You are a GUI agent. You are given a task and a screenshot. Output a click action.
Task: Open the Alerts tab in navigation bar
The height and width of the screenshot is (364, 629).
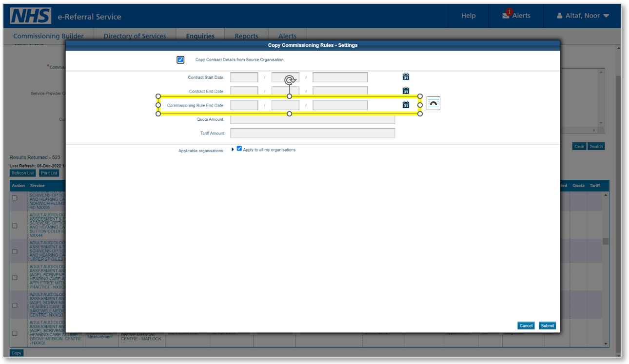tap(287, 36)
